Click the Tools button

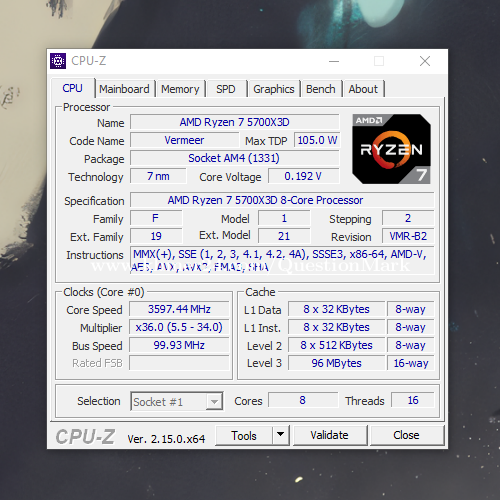pos(244,435)
